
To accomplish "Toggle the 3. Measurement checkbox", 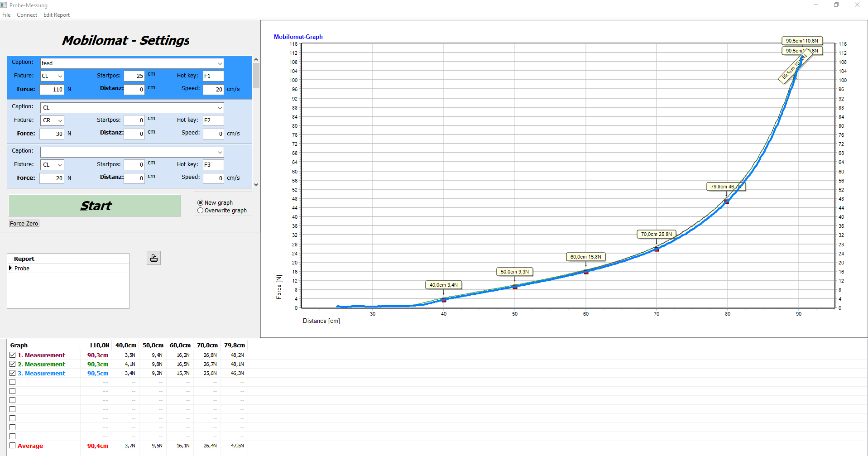I will tap(13, 373).
